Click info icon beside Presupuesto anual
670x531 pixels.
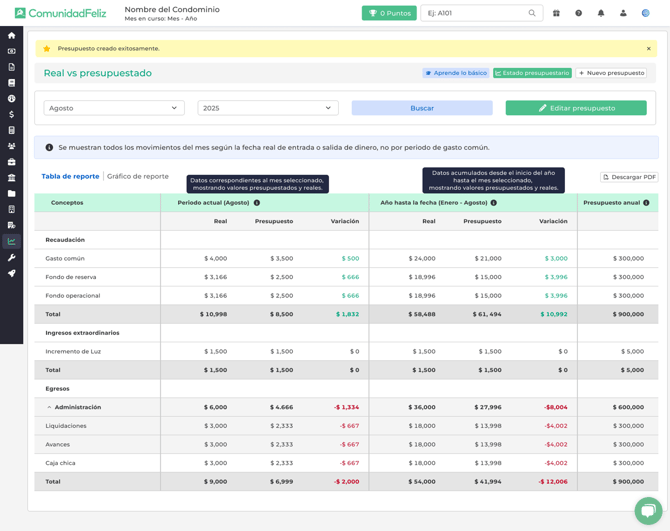pyautogui.click(x=646, y=203)
